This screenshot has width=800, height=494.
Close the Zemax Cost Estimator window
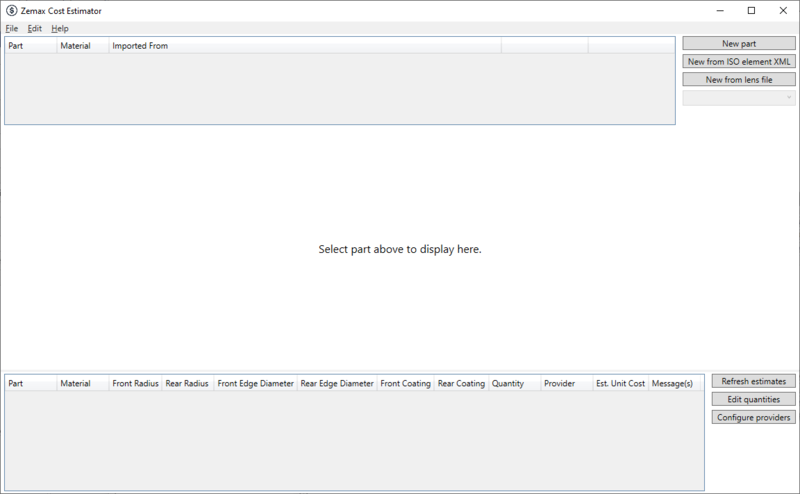pyautogui.click(x=783, y=11)
